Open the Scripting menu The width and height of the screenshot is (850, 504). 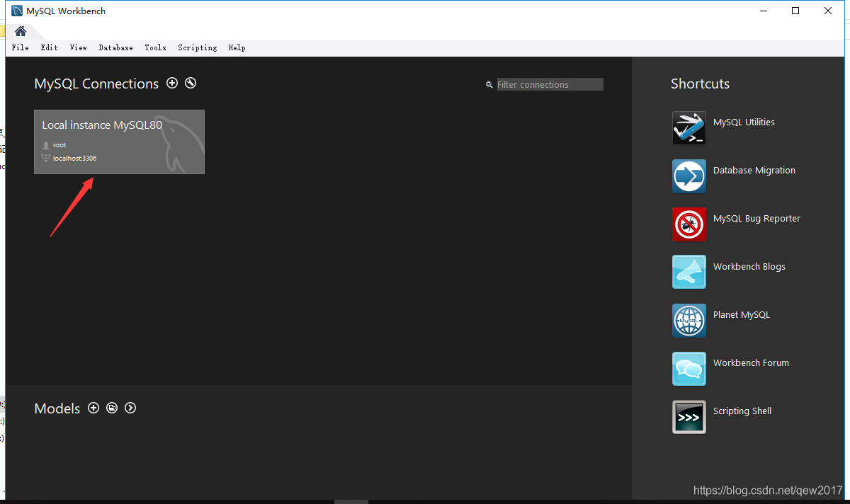[197, 47]
